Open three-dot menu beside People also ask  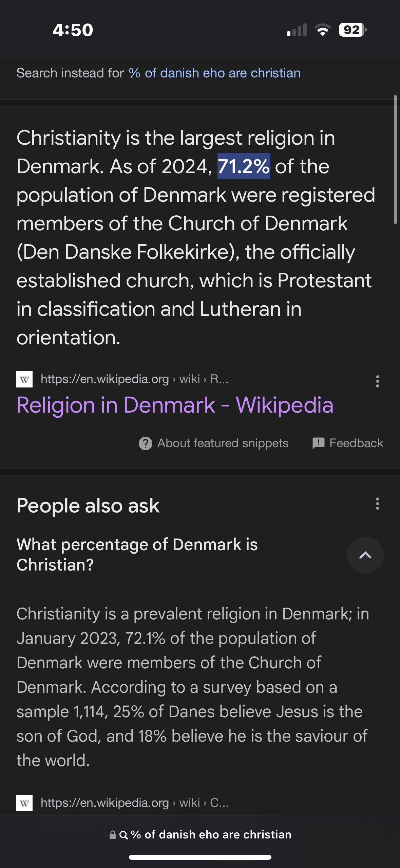(x=377, y=504)
